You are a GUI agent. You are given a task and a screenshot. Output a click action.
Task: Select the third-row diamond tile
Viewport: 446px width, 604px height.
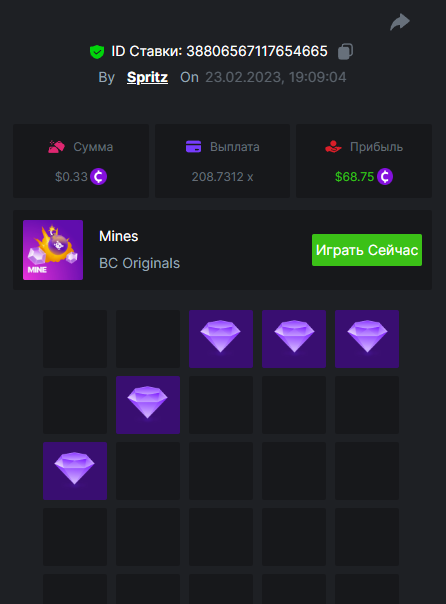pyautogui.click(x=75, y=471)
